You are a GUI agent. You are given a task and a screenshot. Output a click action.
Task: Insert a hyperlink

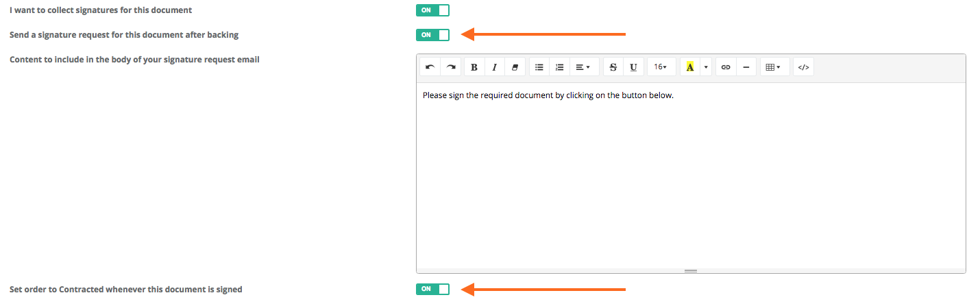[726, 67]
